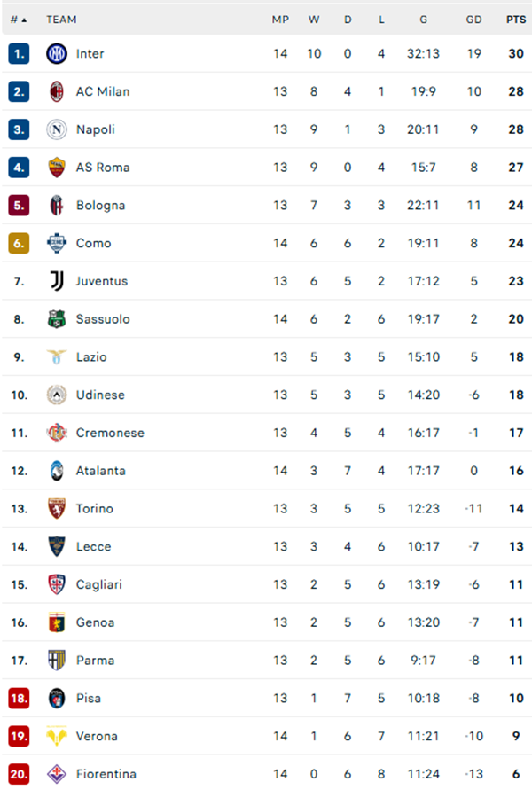The height and width of the screenshot is (790, 532).
Task: Click the GD column header
Action: (x=474, y=19)
